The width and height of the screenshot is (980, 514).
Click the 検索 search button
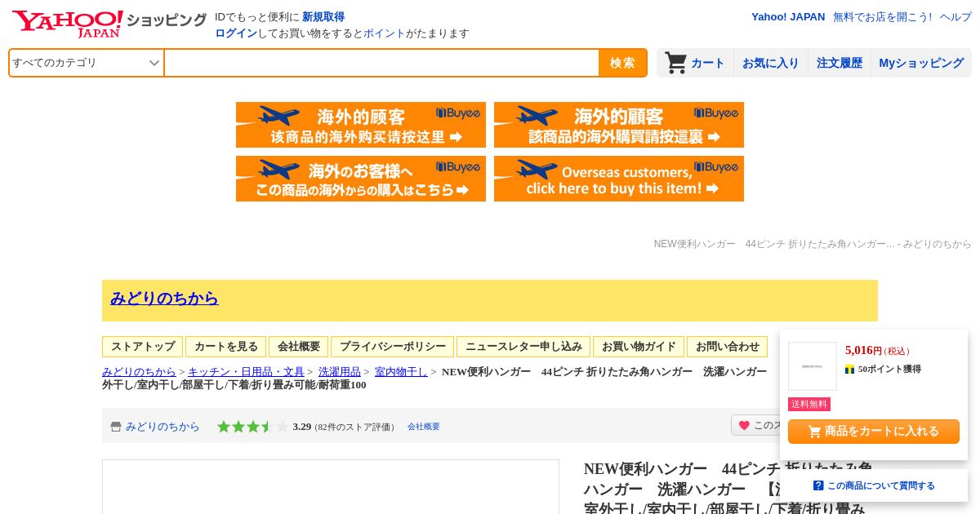[622, 63]
